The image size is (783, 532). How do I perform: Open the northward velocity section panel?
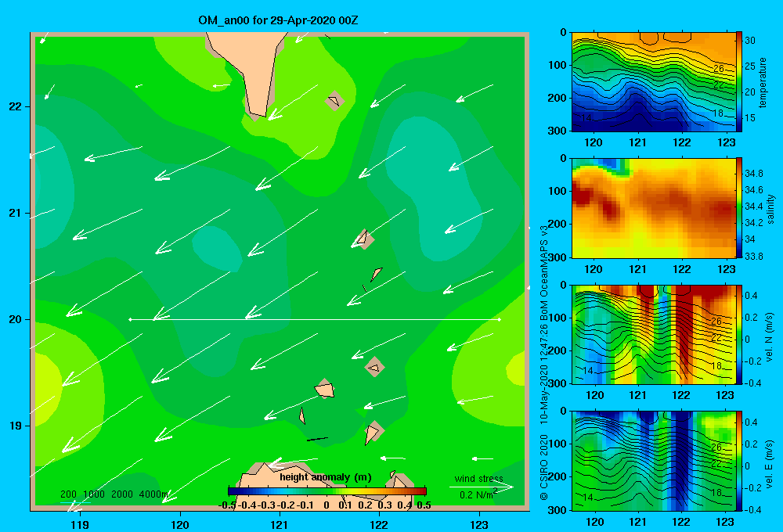click(653, 334)
